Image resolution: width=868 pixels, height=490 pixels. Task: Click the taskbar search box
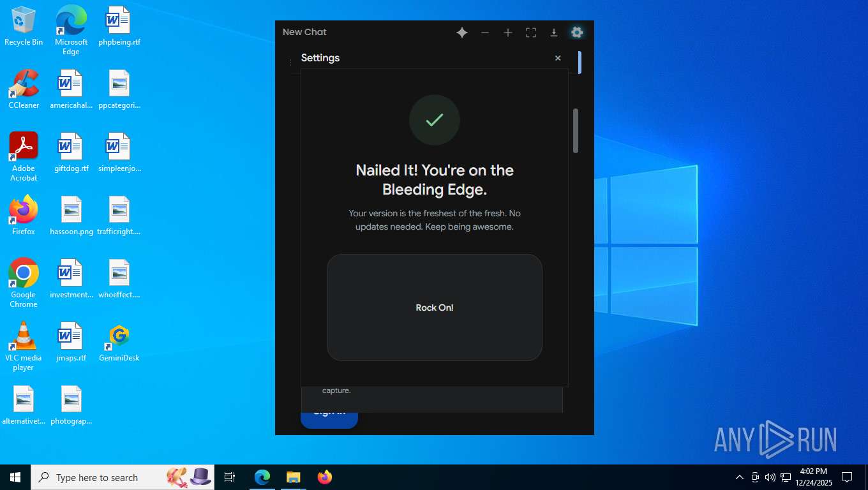123,477
